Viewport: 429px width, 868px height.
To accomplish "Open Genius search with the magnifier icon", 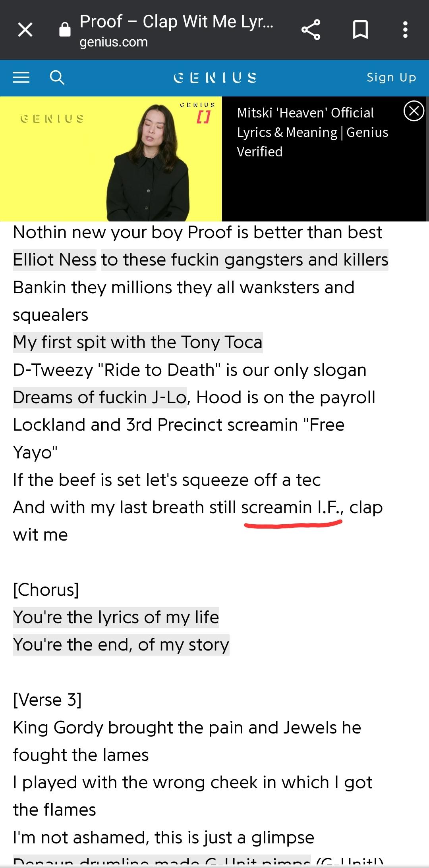I will (x=57, y=77).
